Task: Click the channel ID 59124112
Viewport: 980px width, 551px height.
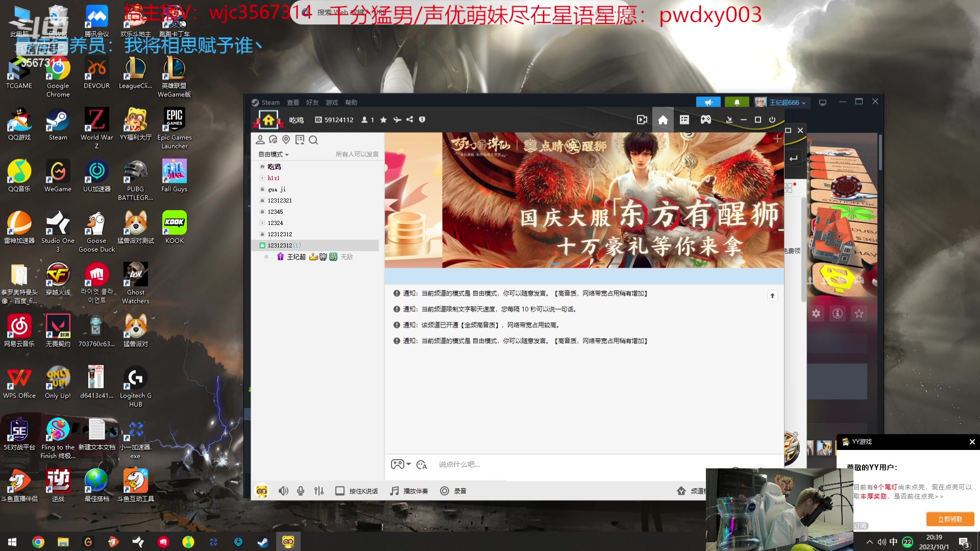Action: pyautogui.click(x=334, y=120)
